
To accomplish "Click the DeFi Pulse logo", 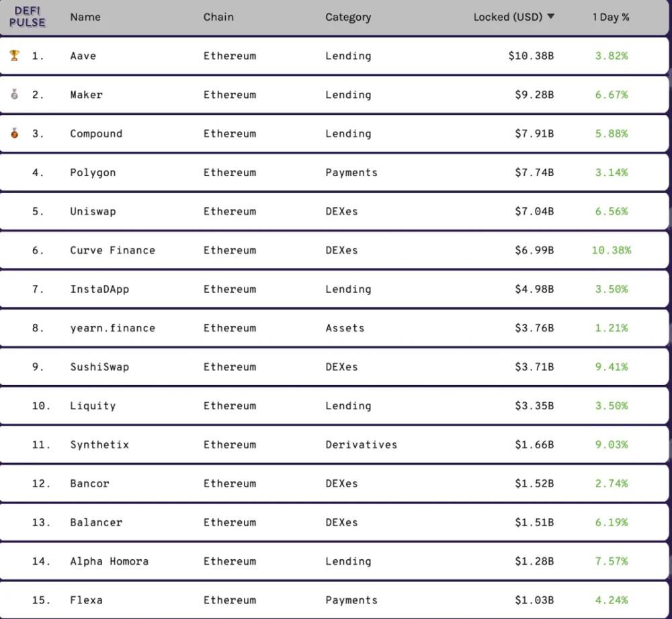I will tap(28, 17).
